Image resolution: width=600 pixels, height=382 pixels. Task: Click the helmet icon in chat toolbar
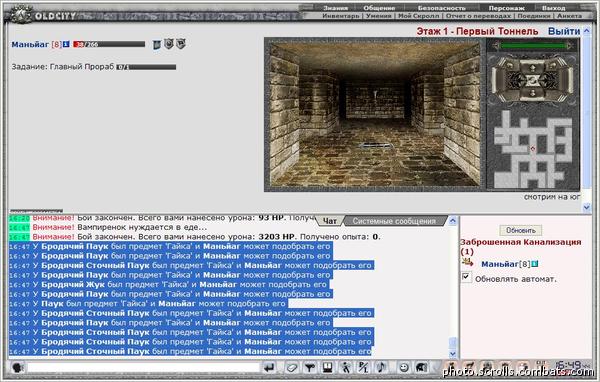coord(421,368)
